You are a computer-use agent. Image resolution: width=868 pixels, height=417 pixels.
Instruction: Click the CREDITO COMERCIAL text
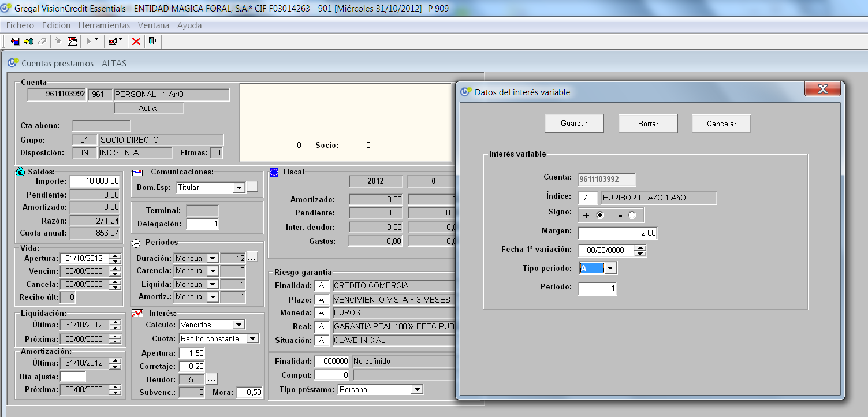point(373,285)
